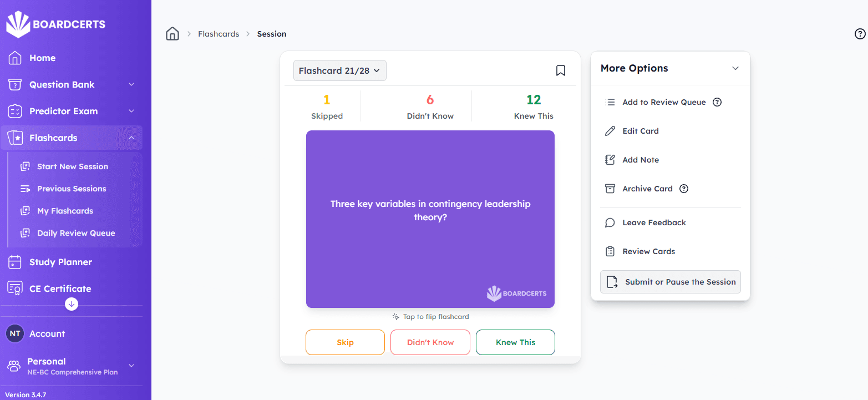This screenshot has width=868, height=400.
Task: Collapse the More Options panel
Action: tap(735, 68)
